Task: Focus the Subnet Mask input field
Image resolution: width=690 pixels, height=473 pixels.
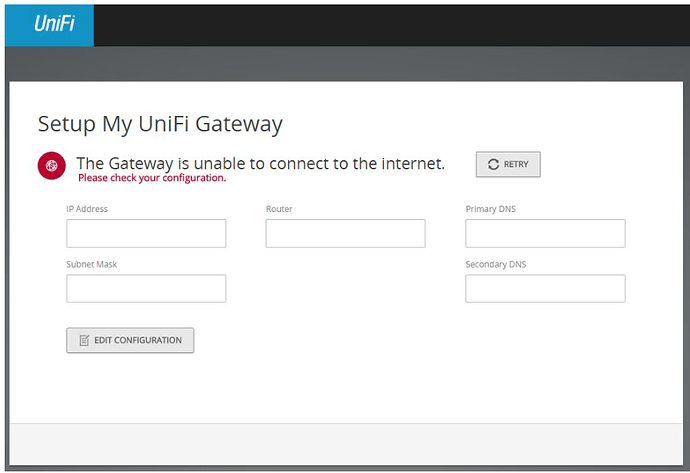Action: tap(146, 289)
